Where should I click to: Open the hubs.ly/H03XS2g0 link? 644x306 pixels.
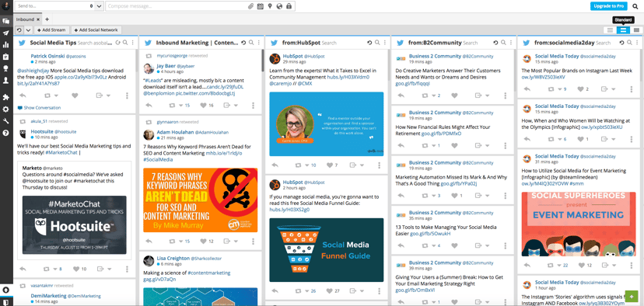pos(289,210)
